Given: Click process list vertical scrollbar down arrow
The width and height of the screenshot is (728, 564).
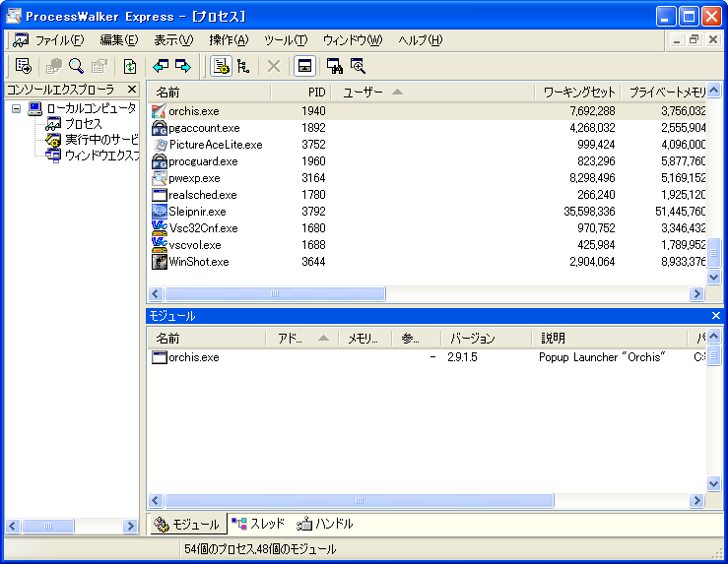Looking at the screenshot, I should 713,278.
